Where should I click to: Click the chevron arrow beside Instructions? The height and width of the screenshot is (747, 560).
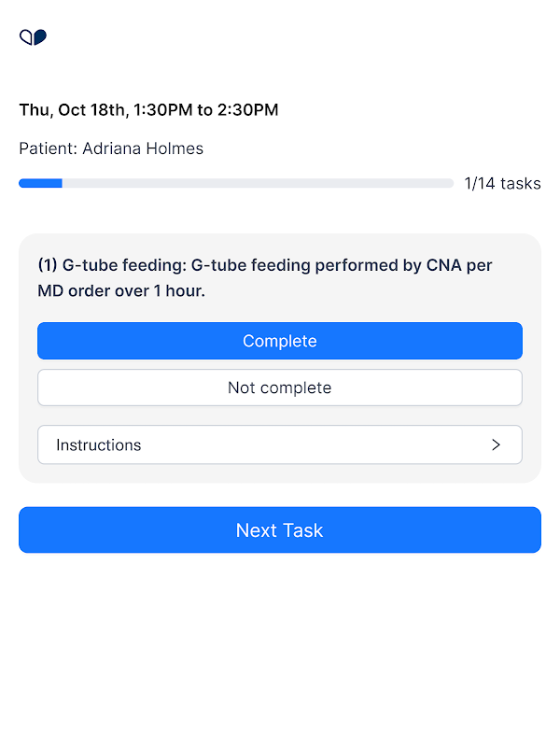tap(496, 444)
